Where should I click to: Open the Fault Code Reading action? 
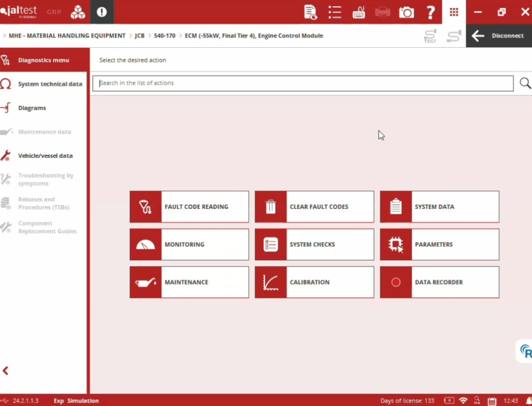[x=189, y=207]
